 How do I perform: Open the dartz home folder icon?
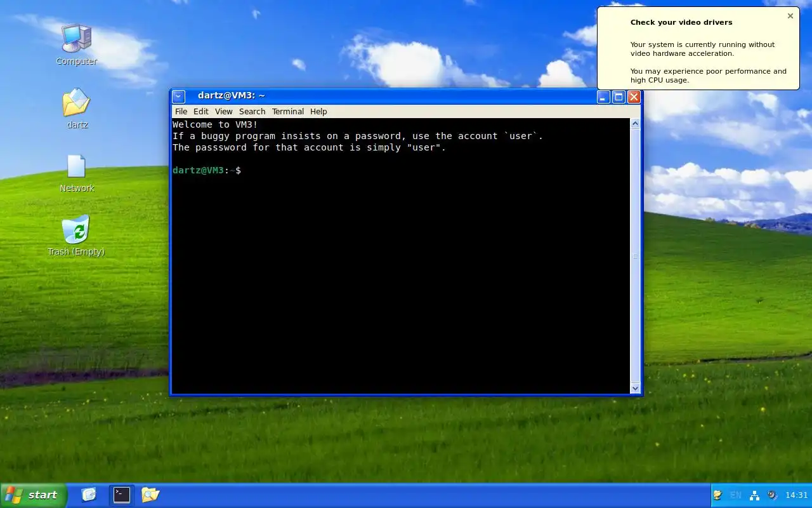click(76, 108)
